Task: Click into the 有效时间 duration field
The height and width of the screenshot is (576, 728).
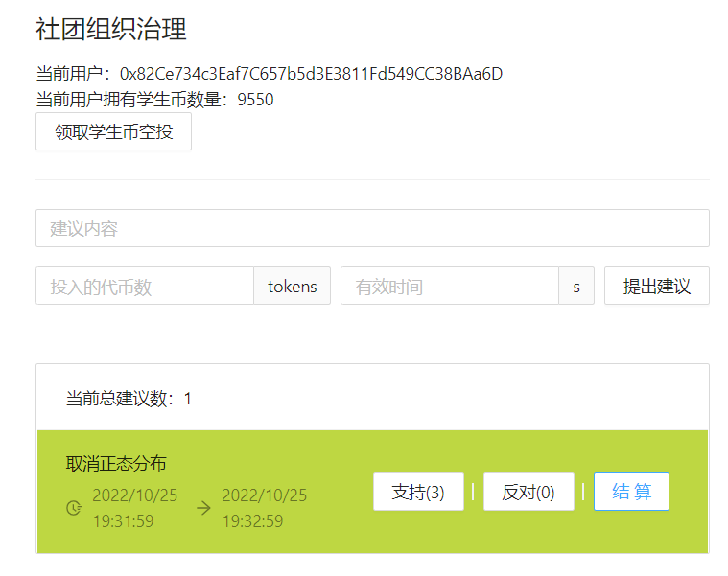Action: click(x=450, y=286)
